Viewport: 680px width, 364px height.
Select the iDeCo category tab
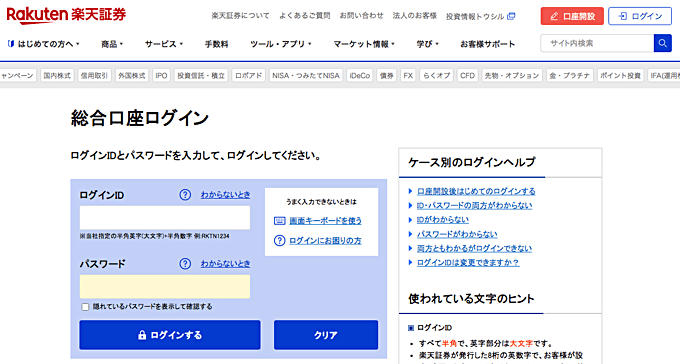(360, 75)
